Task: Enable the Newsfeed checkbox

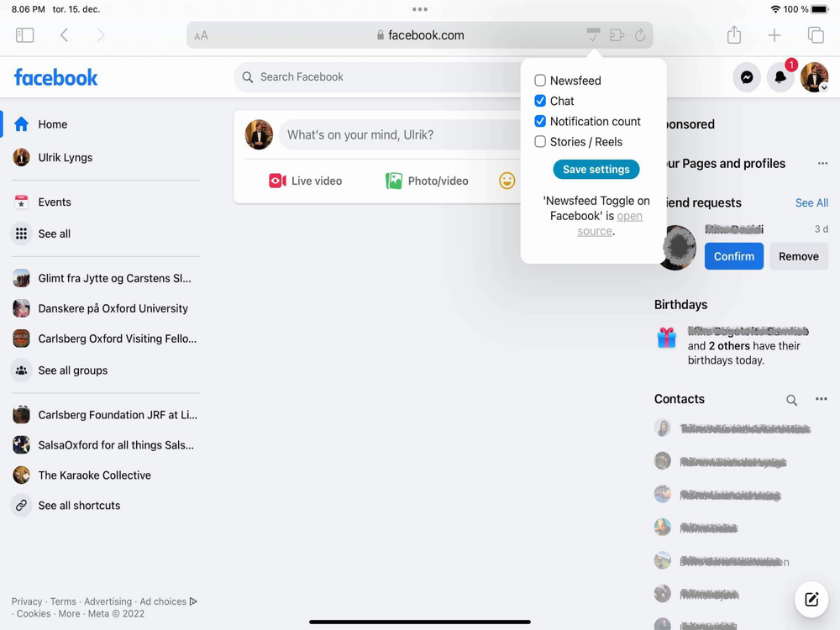Action: [540, 81]
